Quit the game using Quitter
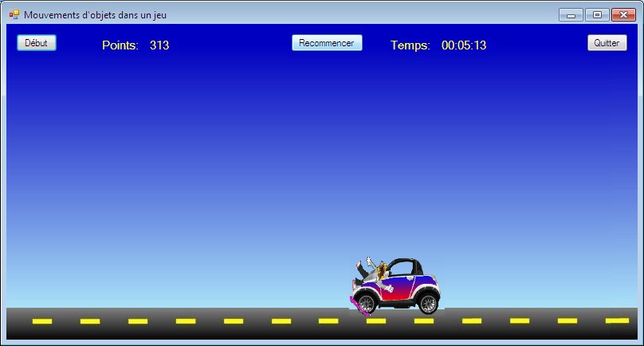The height and width of the screenshot is (346, 644). [607, 43]
